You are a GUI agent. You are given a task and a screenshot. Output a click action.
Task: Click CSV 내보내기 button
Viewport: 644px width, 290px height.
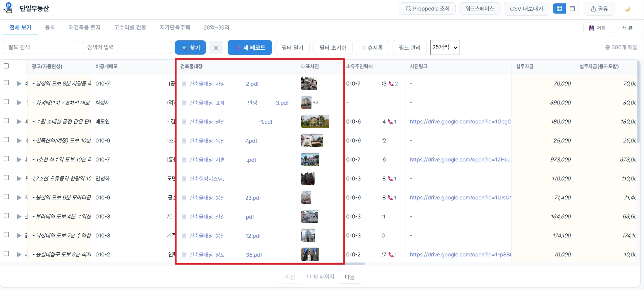point(526,8)
